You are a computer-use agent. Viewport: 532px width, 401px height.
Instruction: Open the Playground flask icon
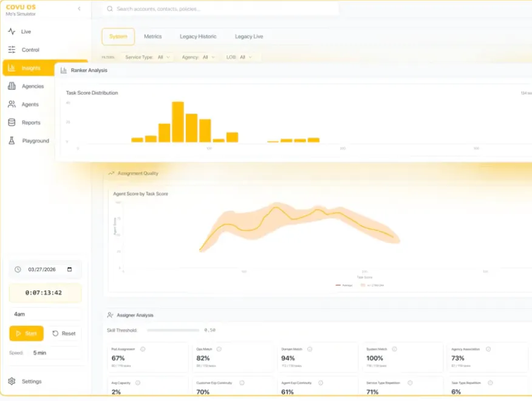[x=12, y=140]
